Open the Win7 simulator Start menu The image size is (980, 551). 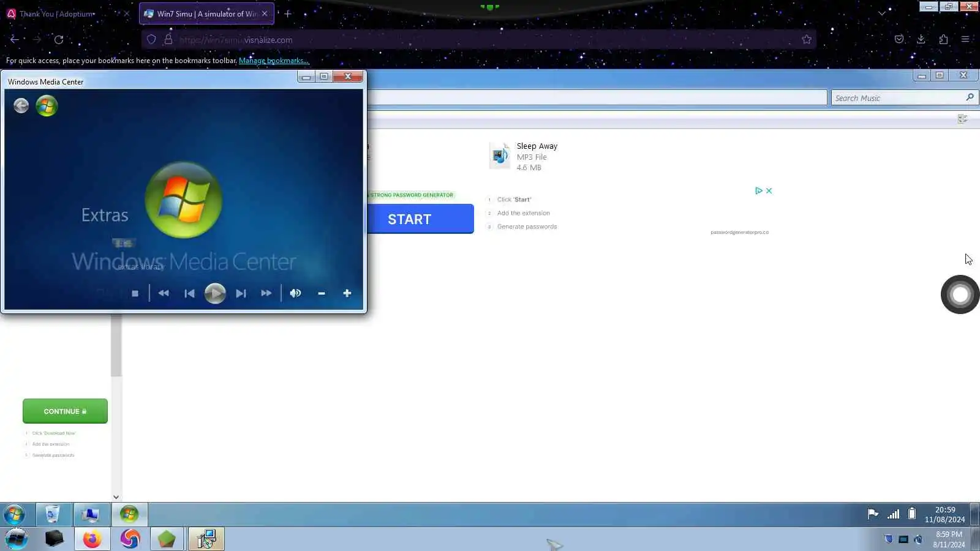point(14,514)
